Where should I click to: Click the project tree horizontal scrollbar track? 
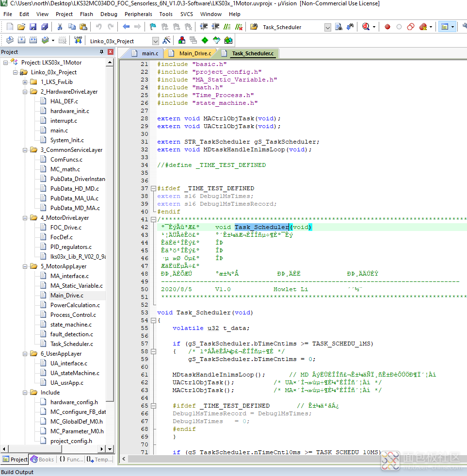pyautogui.click(x=54, y=449)
